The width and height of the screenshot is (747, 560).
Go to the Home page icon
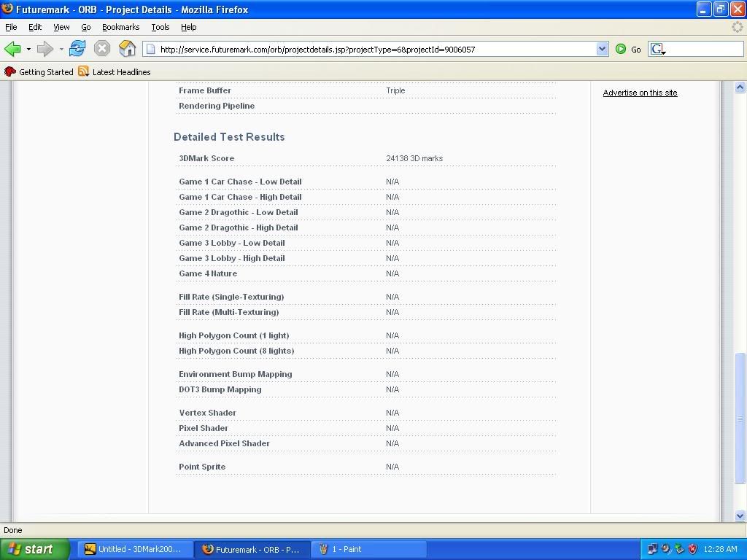click(x=127, y=49)
